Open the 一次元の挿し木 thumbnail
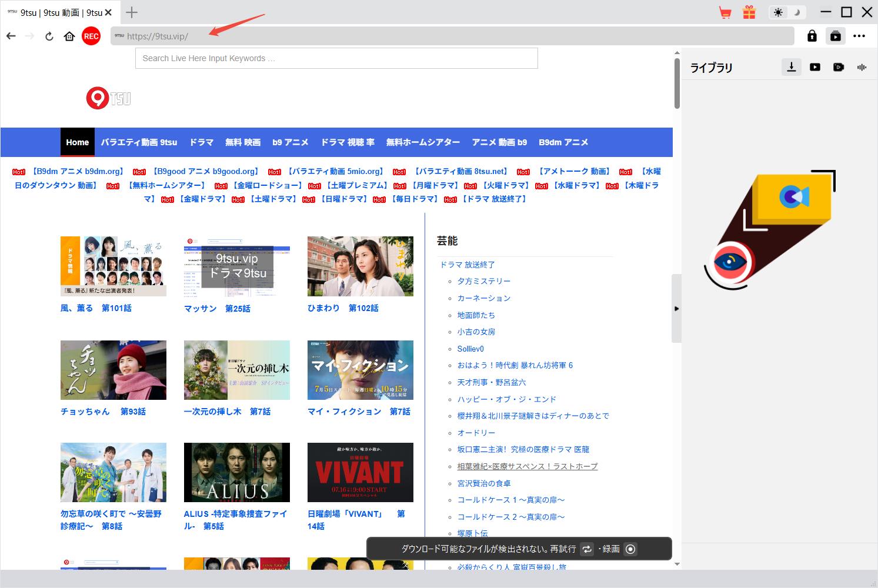The width and height of the screenshot is (878, 588). (x=237, y=370)
